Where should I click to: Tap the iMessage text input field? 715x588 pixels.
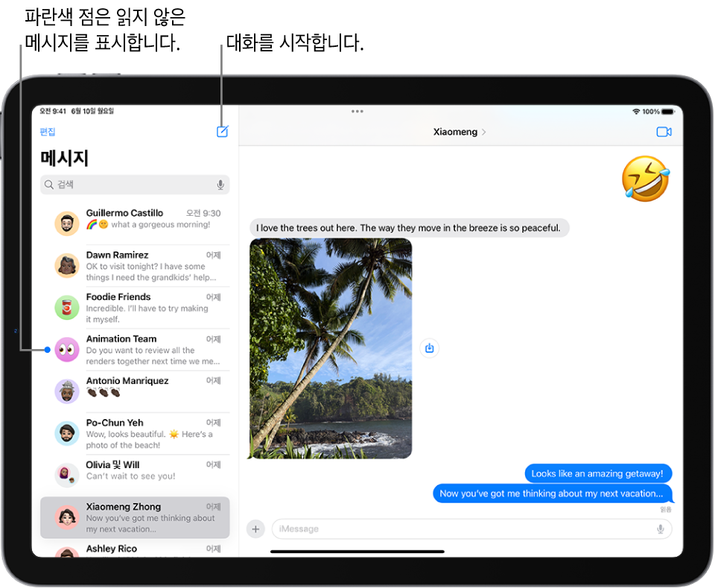pyautogui.click(x=471, y=528)
